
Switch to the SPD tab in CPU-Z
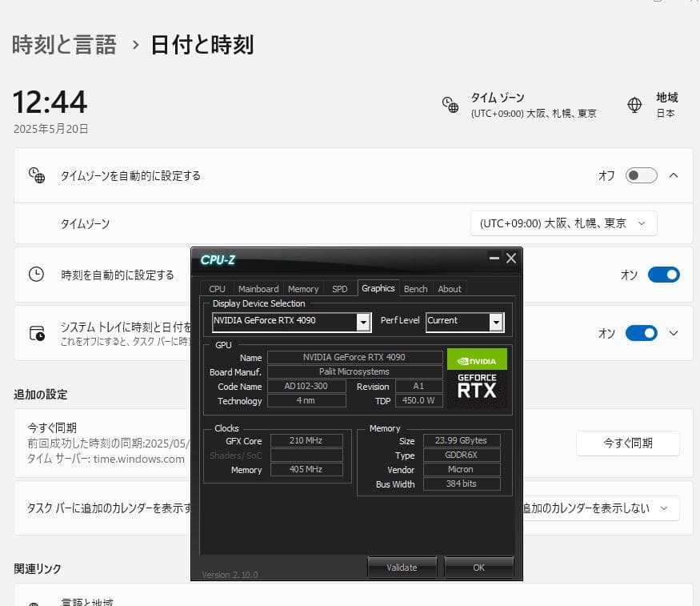[x=339, y=288]
